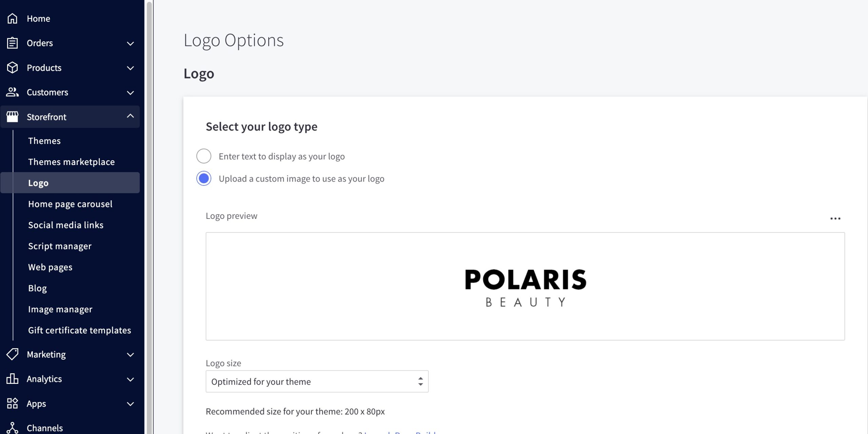
Task: Click the Marketing tag icon
Action: [12, 354]
